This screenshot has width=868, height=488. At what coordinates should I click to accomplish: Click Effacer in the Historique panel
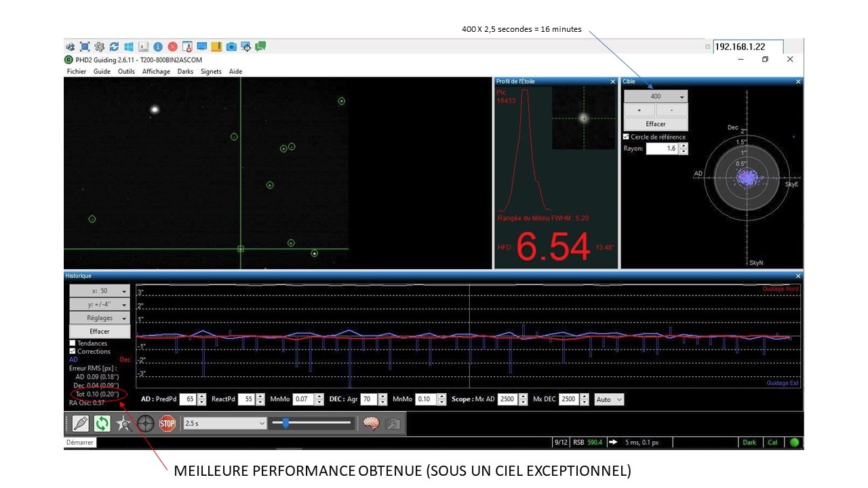click(100, 331)
